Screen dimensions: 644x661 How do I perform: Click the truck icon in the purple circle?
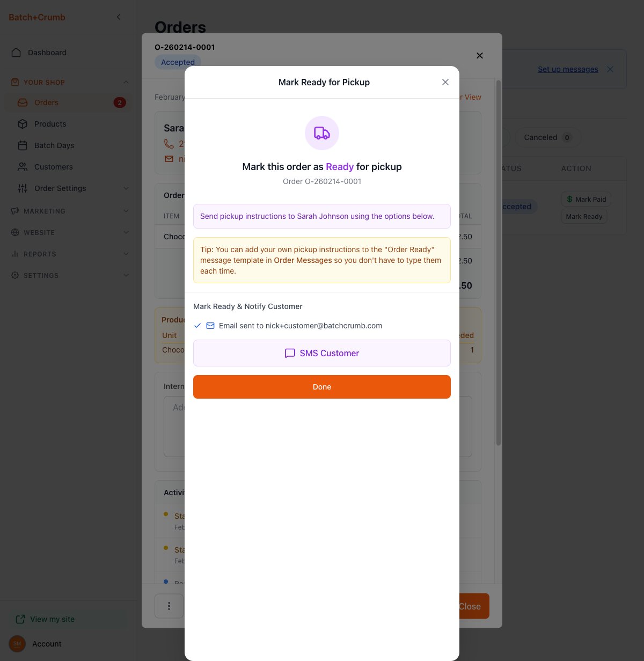pos(322,133)
